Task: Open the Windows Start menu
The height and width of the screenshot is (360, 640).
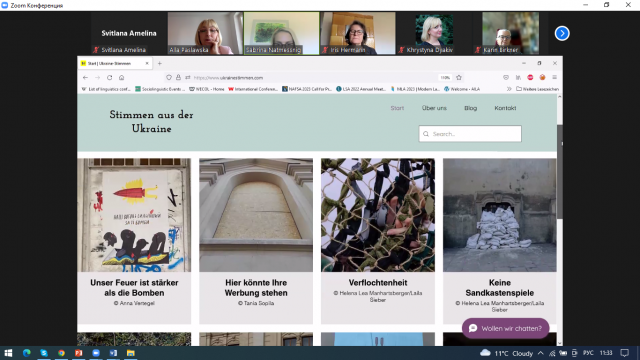Action: click(x=8, y=353)
